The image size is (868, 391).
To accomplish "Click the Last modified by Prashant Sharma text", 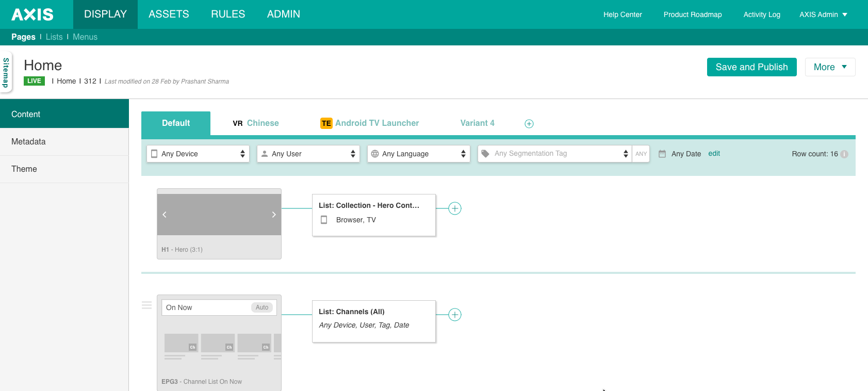I will point(167,82).
